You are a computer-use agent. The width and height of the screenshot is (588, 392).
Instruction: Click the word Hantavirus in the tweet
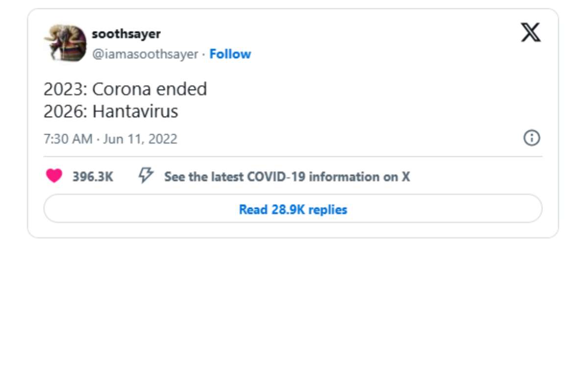[135, 112]
